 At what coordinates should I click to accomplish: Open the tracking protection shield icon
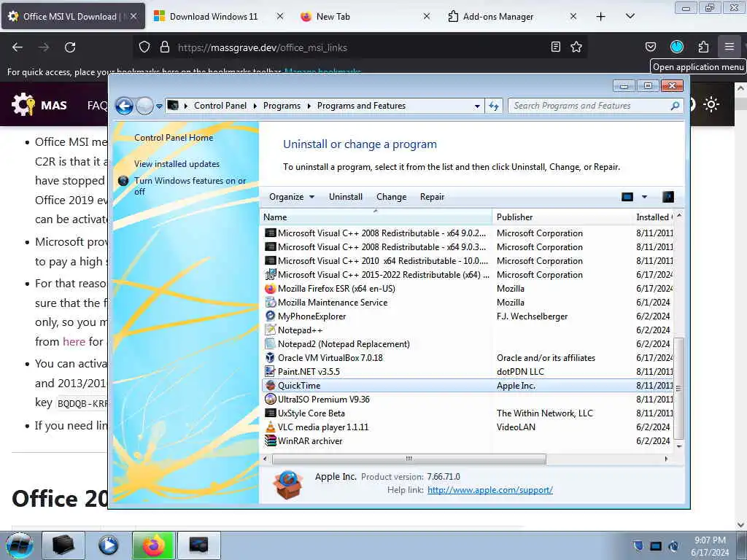click(x=144, y=47)
